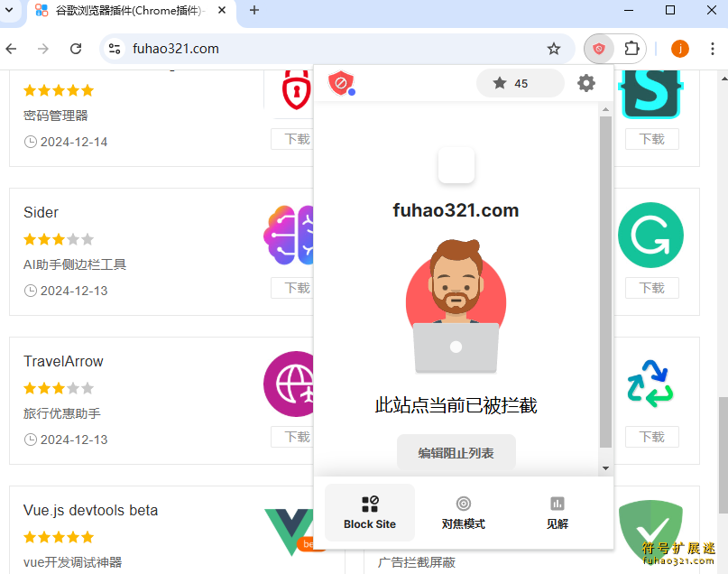Select the Block Site tab
Screen dimensions: 728x574
point(370,513)
